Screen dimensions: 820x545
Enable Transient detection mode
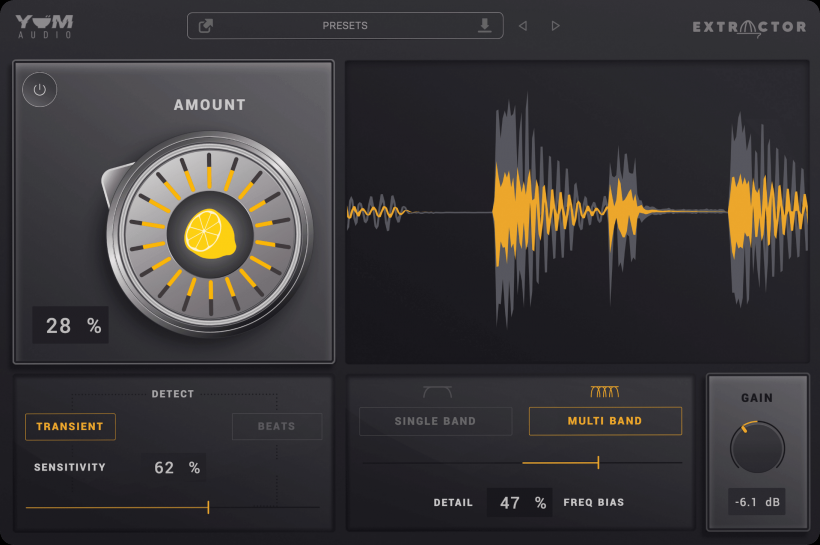click(70, 427)
